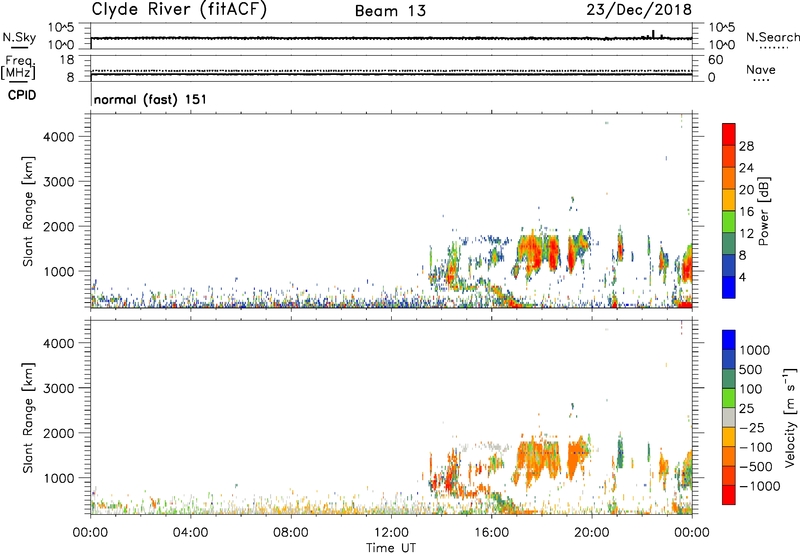800x554 pixels.
Task: Click the 'Time UT' axis title
Action: click(391, 548)
